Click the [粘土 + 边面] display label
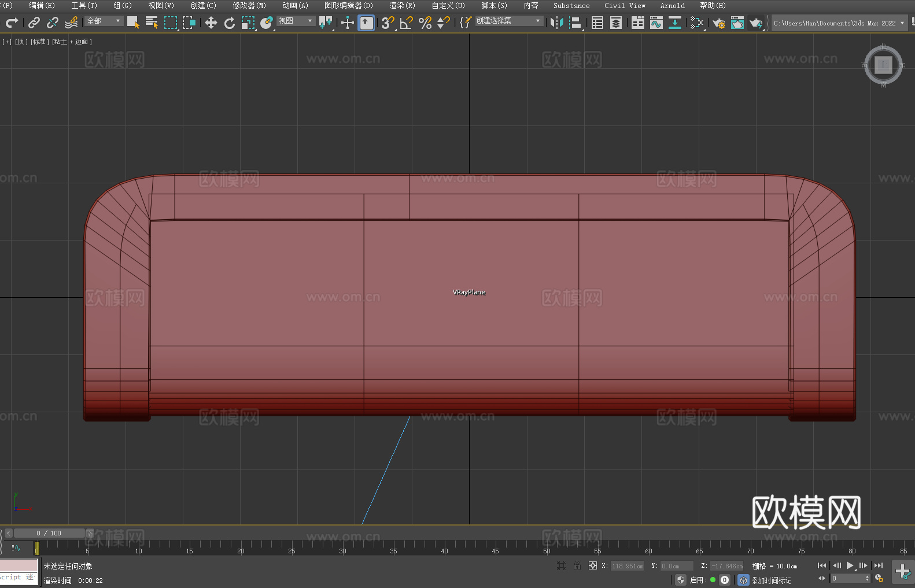The width and height of the screenshot is (915, 588). pyautogui.click(x=72, y=42)
